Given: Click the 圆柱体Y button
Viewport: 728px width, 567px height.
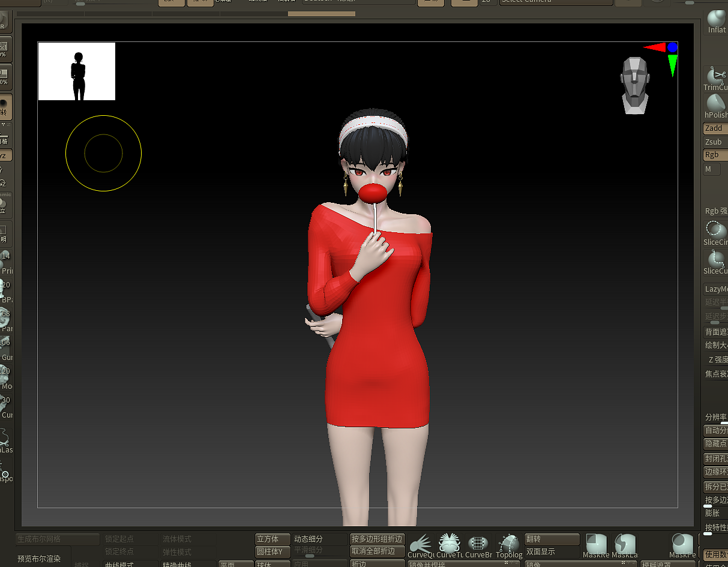Looking at the screenshot, I should [272, 551].
